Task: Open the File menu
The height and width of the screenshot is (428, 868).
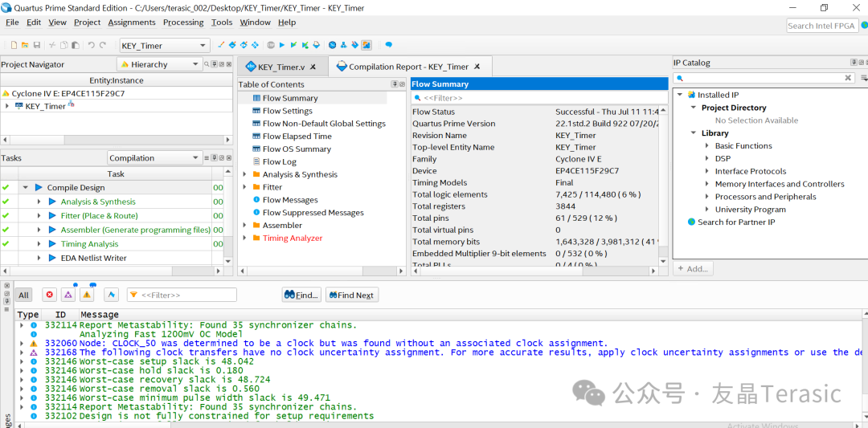Action: [12, 22]
